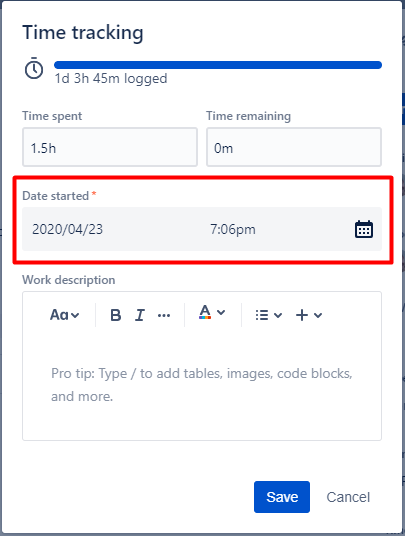The width and height of the screenshot is (405, 536).
Task: Focus the Time remaining field
Action: [x=294, y=147]
